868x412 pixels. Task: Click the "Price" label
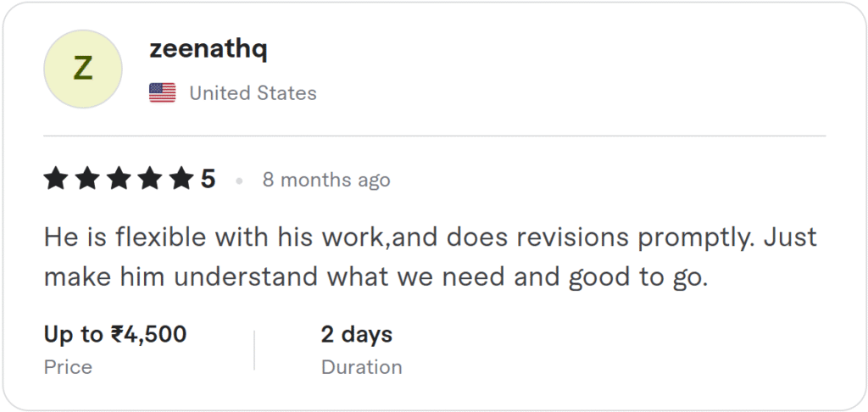68,367
